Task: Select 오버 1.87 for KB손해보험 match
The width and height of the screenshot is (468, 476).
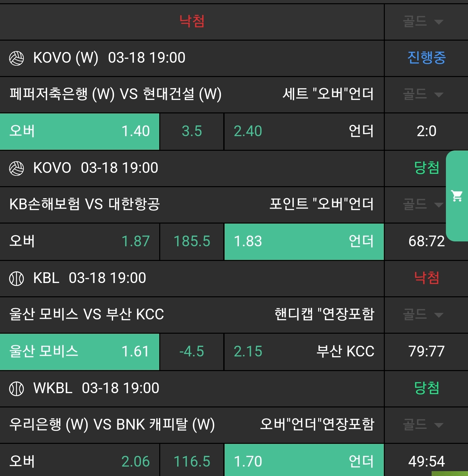Action: point(80,241)
